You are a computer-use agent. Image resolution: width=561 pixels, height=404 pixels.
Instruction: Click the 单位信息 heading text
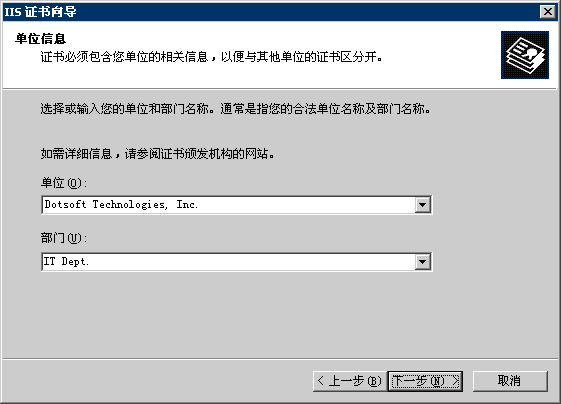[x=40, y=39]
